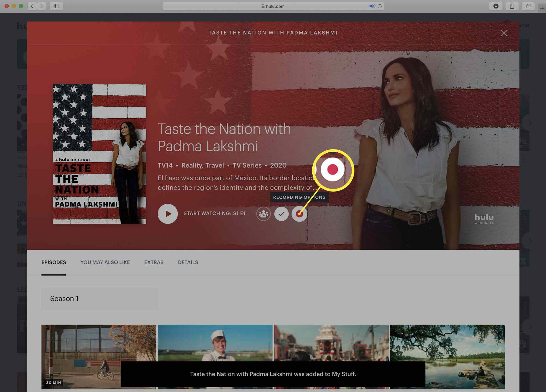Click START WATCHING: S1 E1 play button
Viewport: 546px width, 392px height.
click(168, 214)
